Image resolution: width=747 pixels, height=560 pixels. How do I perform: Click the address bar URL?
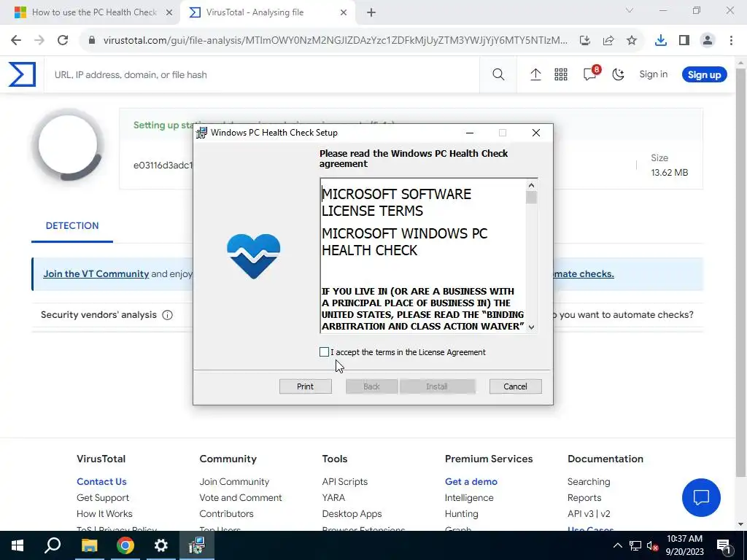pyautogui.click(x=335, y=41)
